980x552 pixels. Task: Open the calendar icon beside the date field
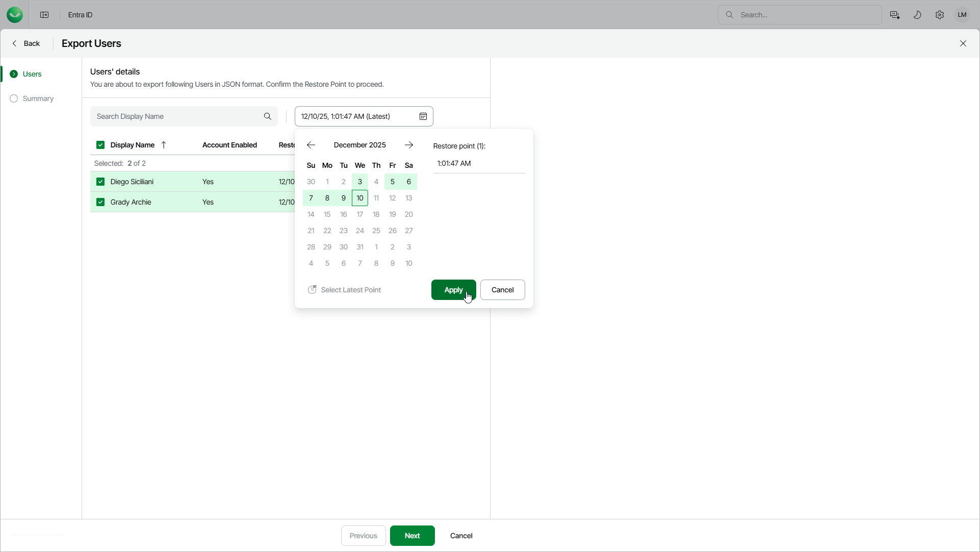[x=423, y=116]
